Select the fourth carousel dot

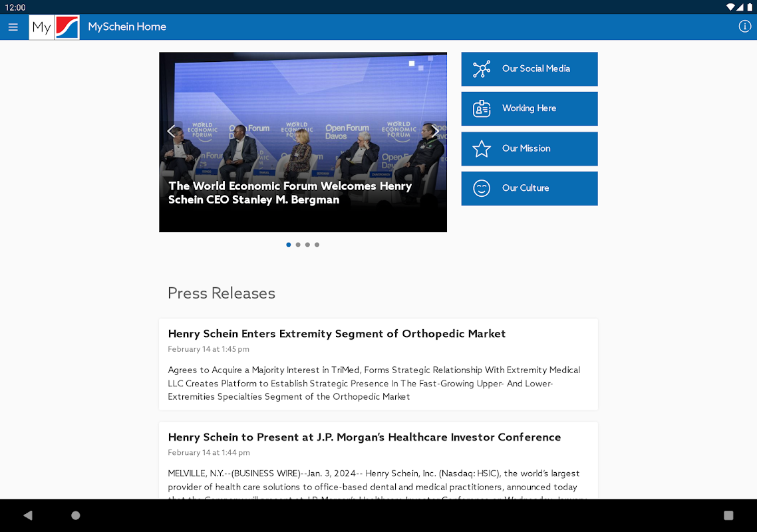point(317,245)
